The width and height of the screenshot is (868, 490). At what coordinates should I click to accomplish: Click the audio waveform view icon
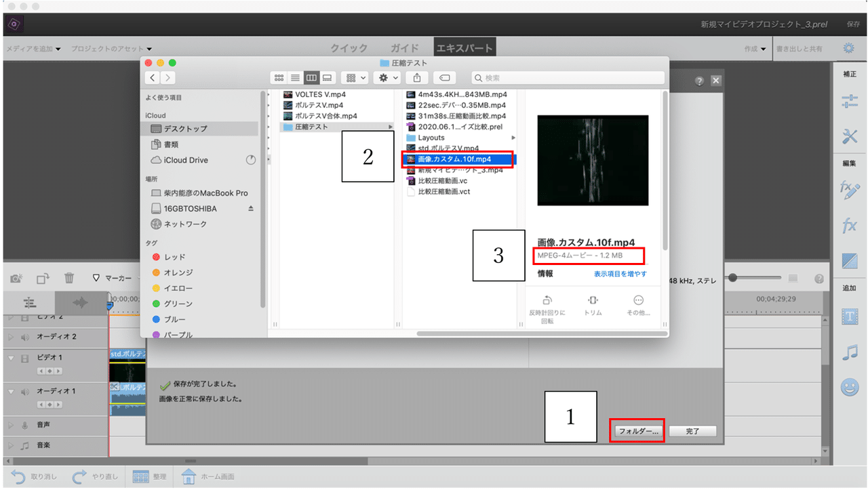[x=81, y=303]
